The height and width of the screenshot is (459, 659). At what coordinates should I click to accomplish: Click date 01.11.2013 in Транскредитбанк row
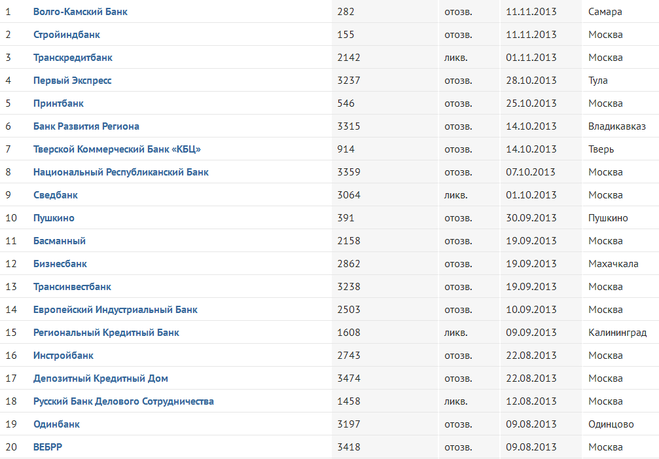(x=531, y=58)
